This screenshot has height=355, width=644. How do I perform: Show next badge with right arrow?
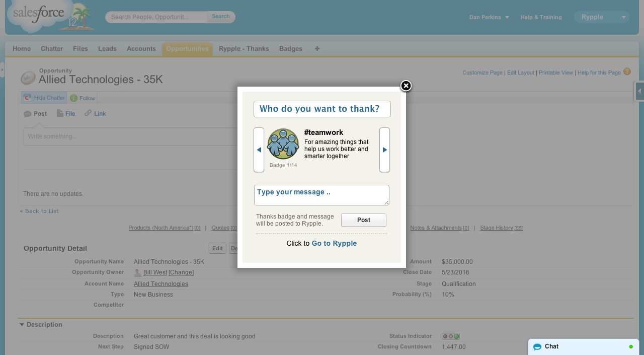click(384, 150)
